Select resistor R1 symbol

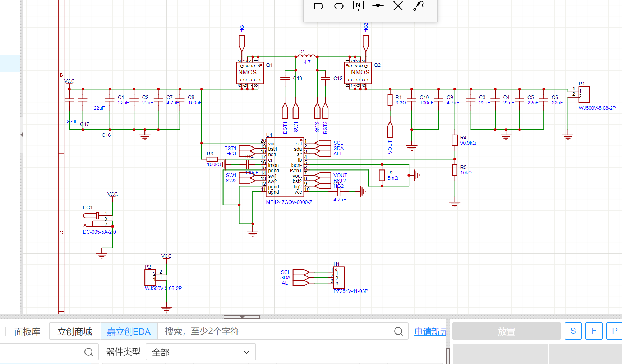click(x=390, y=100)
